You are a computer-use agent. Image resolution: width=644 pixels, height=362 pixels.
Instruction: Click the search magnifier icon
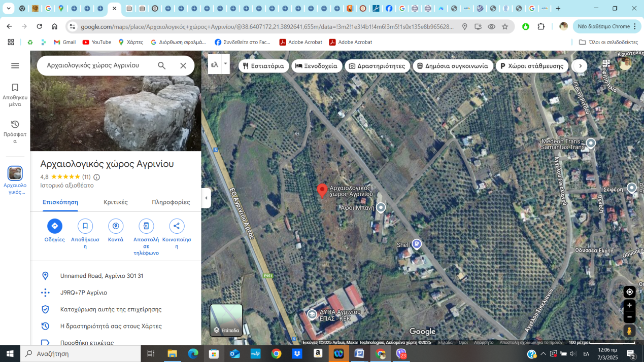click(161, 65)
